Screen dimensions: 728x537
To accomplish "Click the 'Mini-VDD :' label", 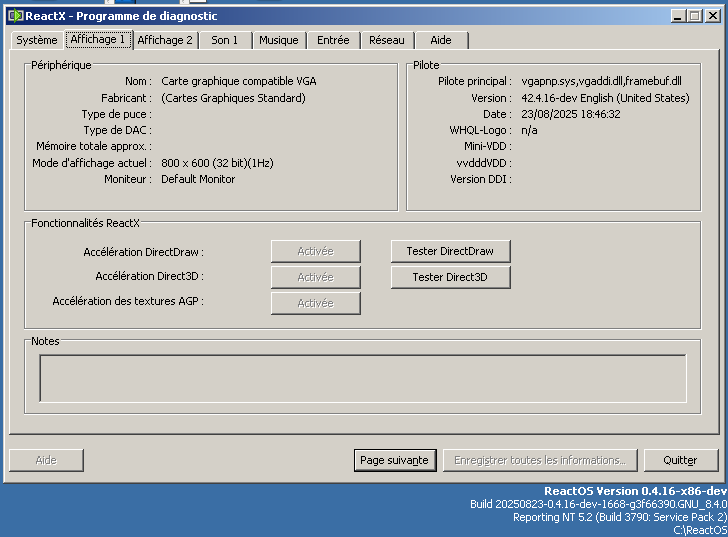I will coord(488,146).
